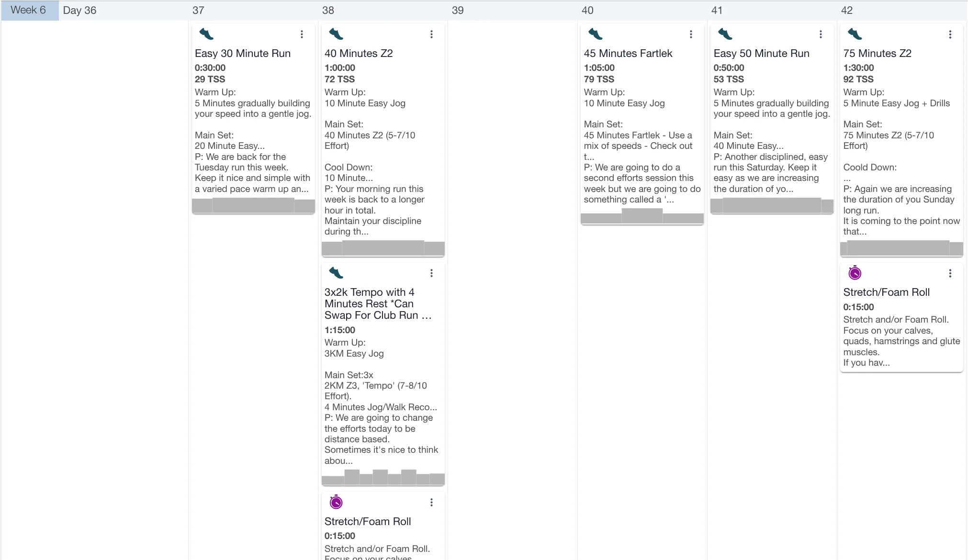Viewport: 968px width, 560px height.
Task: Open options for day 38 Stretch/Foam Roll
Action: point(431,503)
